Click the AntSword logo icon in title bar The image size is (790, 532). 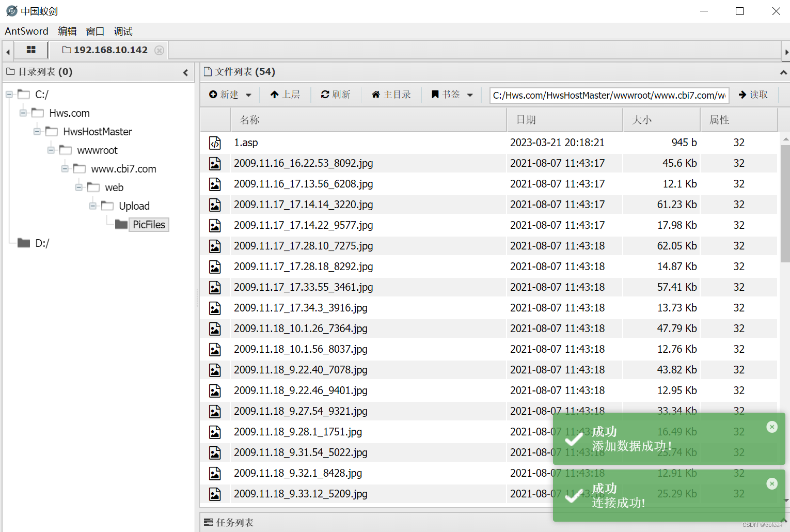click(x=11, y=10)
